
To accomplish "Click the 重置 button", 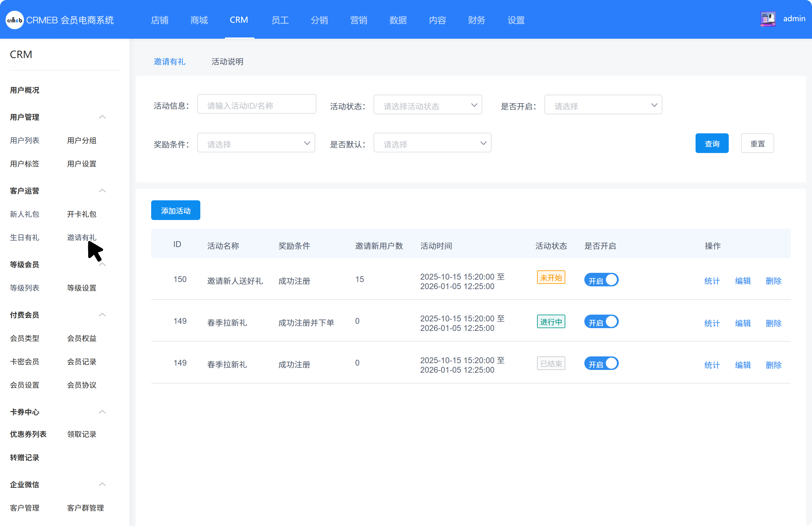I will 757,143.
